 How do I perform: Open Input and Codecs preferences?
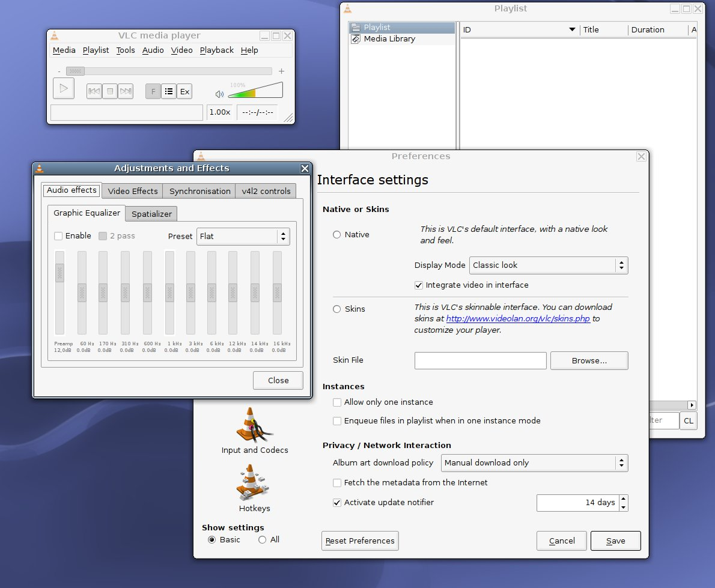(254, 430)
